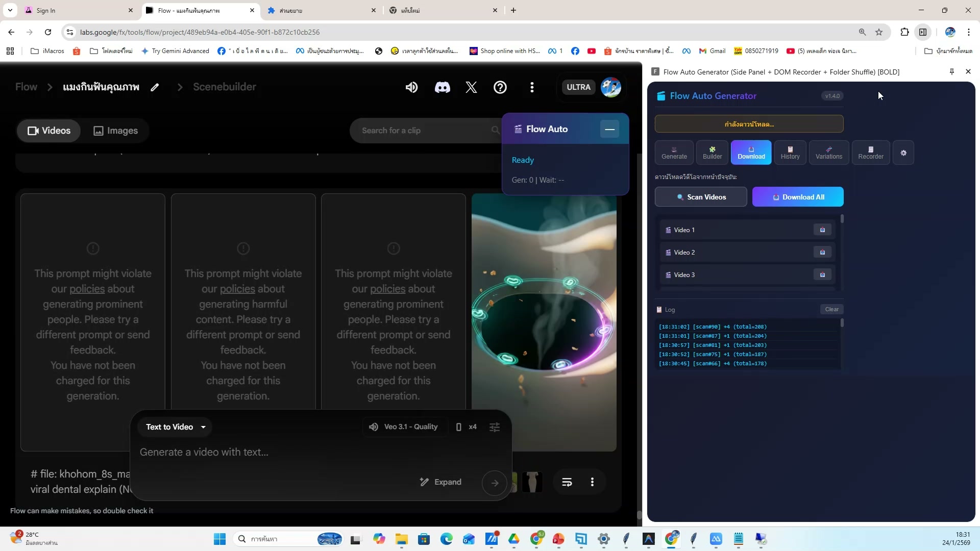
Task: Click the video list scrollbar in panel
Action: (842, 219)
